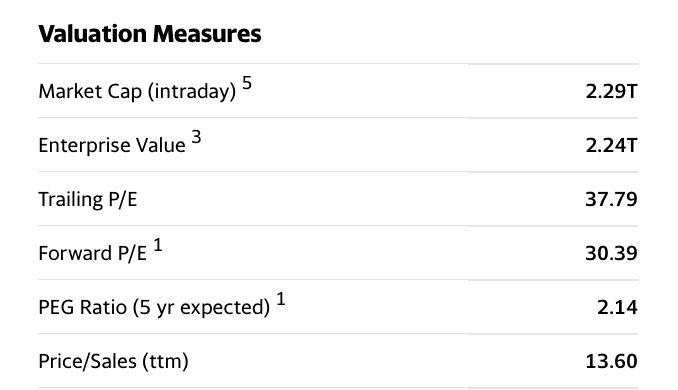The image size is (678, 390).
Task: Click the 2.29T market cap value
Action: point(611,91)
